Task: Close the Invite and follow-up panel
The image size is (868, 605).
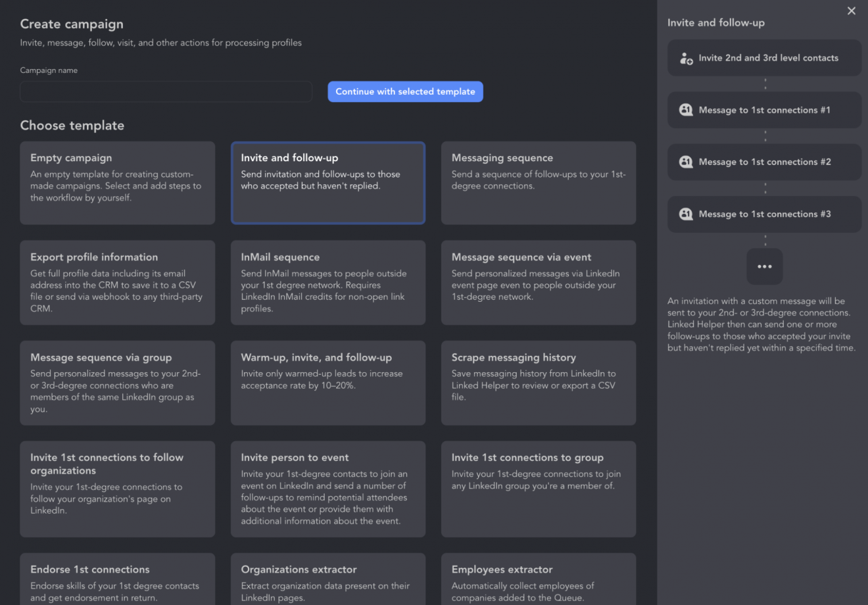Action: (851, 11)
